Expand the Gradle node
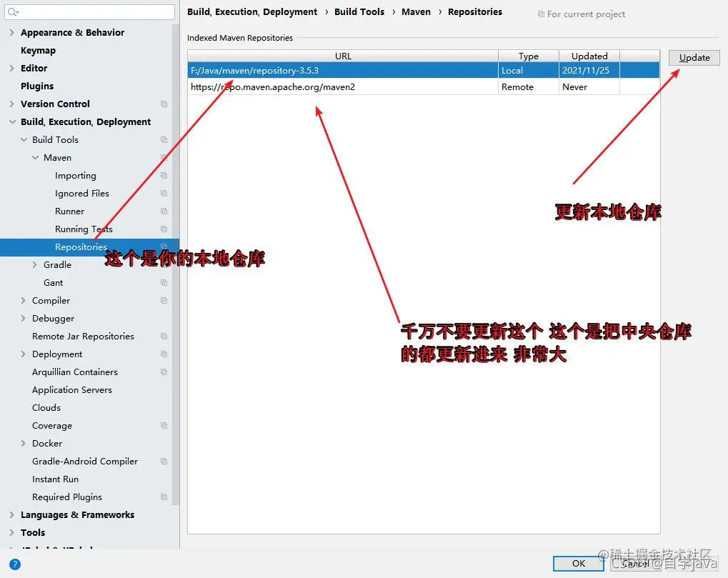728x578 pixels. click(35, 264)
